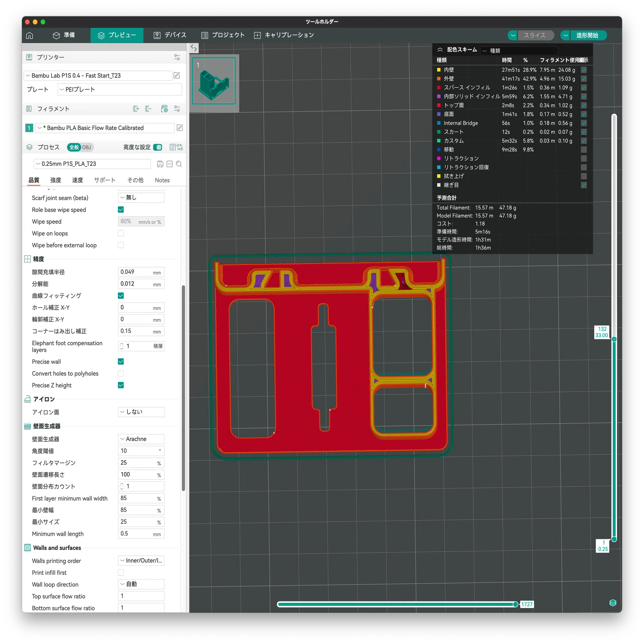Click the process layers section icon
The width and height of the screenshot is (644, 644).
(x=29, y=147)
